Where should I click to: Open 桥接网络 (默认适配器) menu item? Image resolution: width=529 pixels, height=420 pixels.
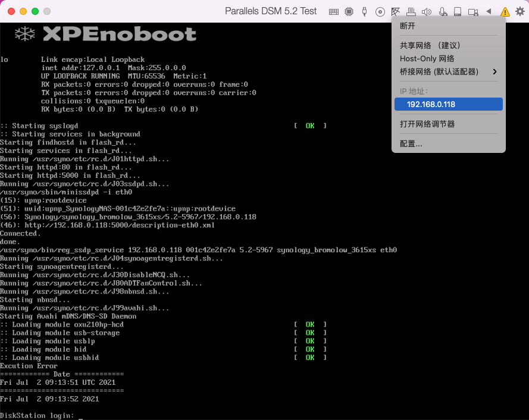[x=448, y=72]
